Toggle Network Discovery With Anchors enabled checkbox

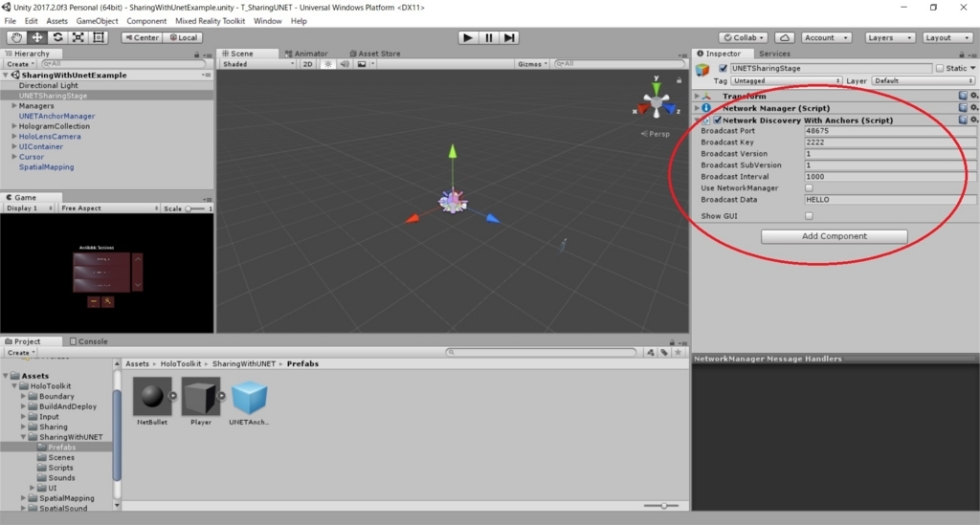[x=718, y=120]
